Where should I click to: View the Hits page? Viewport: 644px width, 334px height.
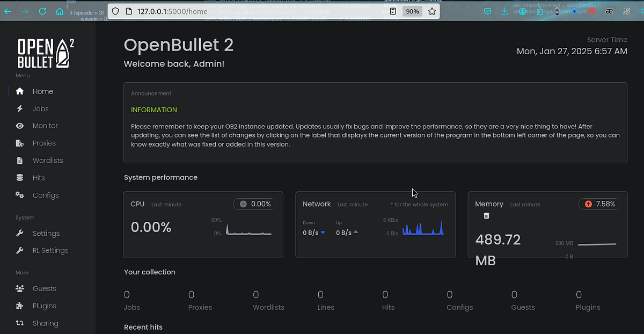point(38,177)
